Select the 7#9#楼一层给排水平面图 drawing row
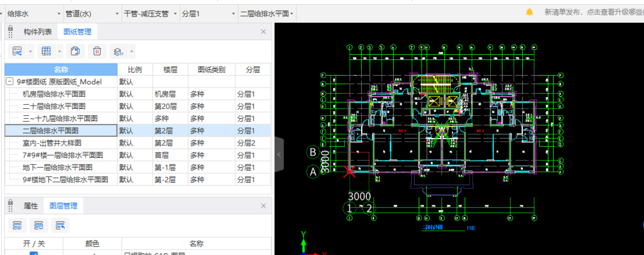Screen dimensions: 644x255 coord(138,155)
